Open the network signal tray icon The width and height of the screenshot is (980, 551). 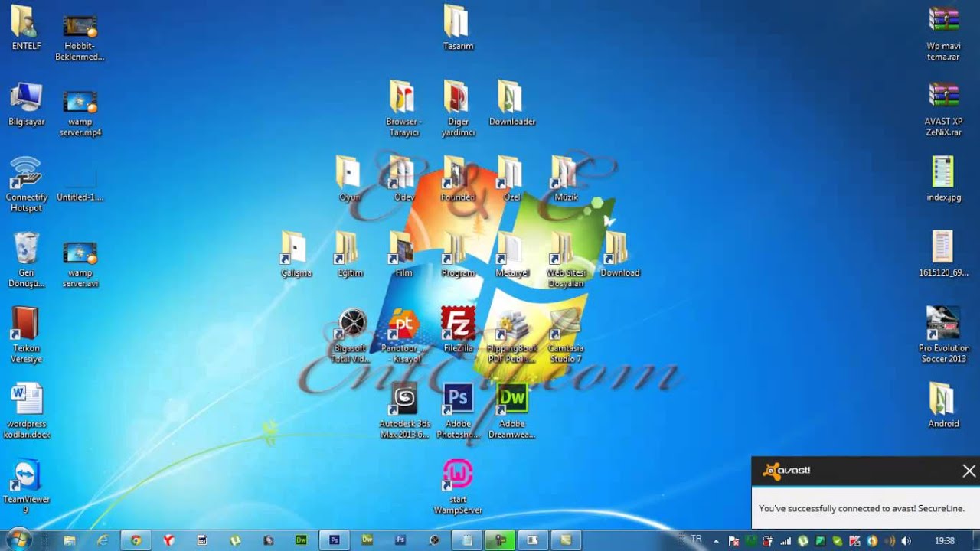tap(785, 540)
